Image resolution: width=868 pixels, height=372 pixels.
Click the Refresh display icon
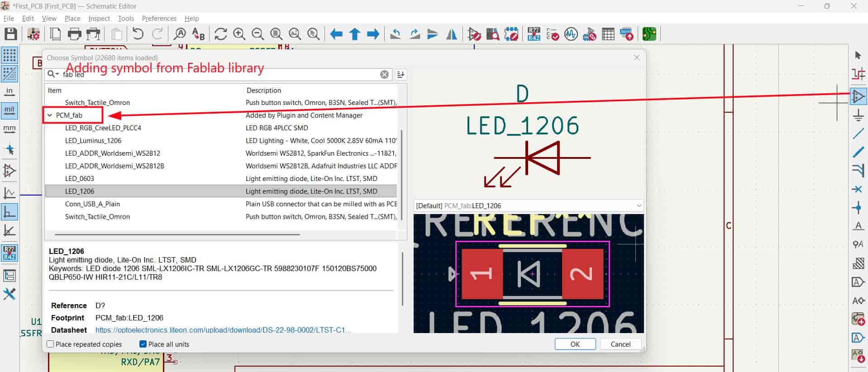pyautogui.click(x=220, y=34)
